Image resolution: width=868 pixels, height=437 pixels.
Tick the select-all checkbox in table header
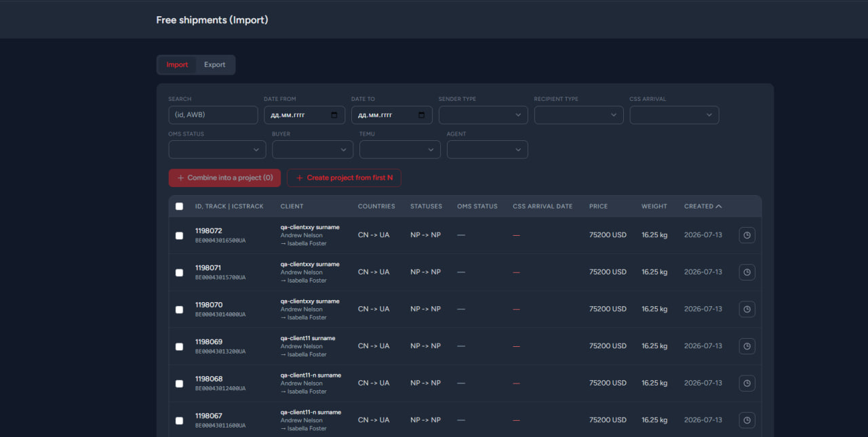click(179, 207)
